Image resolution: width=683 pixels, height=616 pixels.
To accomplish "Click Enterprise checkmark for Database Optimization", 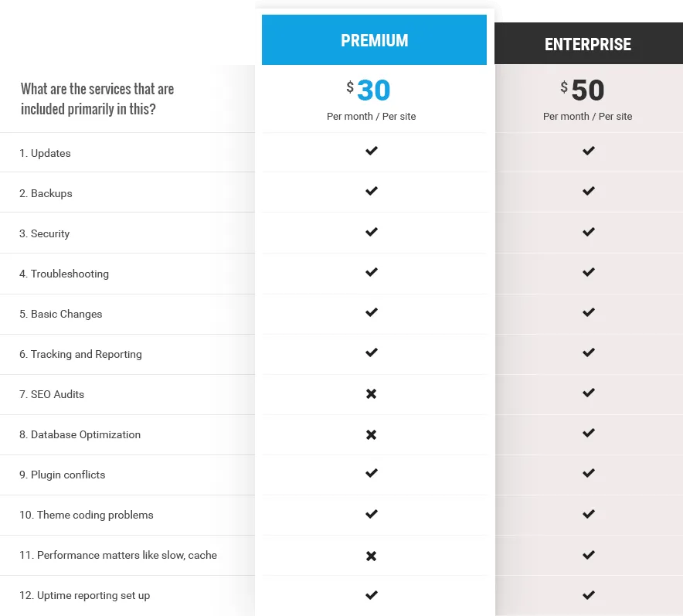I will (x=589, y=433).
